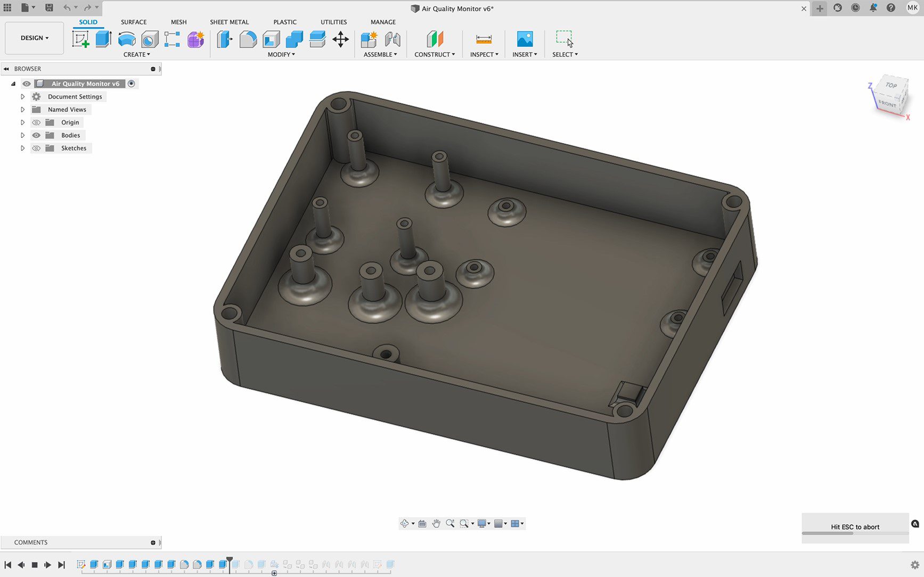Screen dimensions: 924x577
Task: Launch the Create Form tool
Action: point(195,39)
